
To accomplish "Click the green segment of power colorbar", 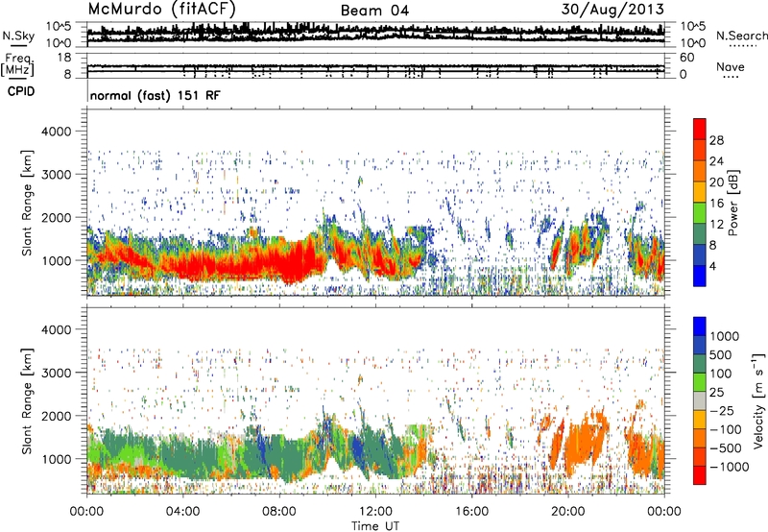I will (700, 213).
